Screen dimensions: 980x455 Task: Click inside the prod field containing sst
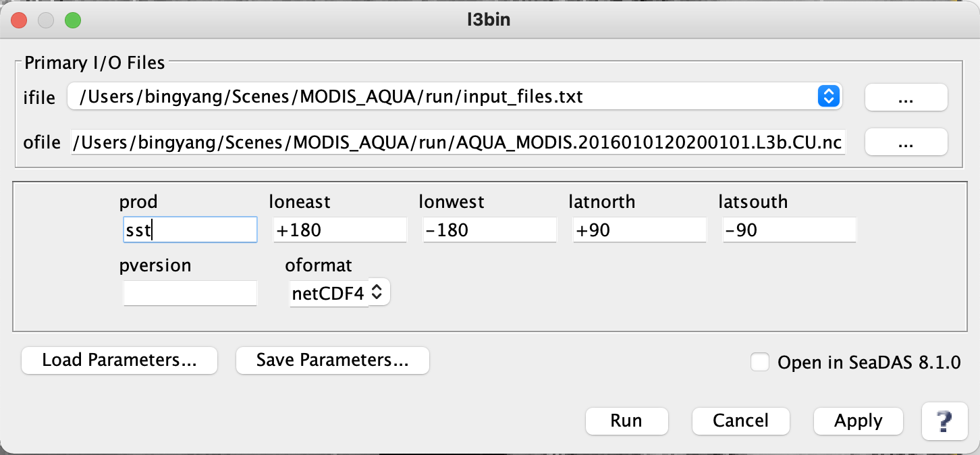pos(190,230)
